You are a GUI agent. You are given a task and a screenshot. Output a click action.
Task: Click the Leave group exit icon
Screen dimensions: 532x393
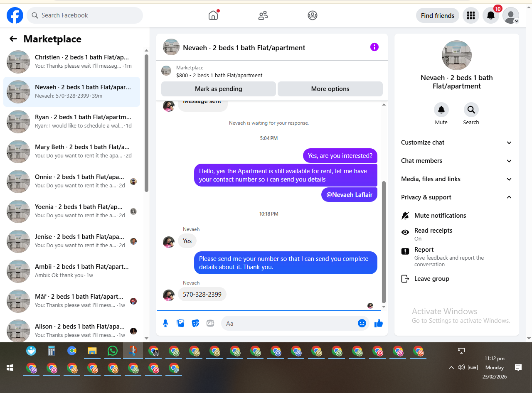coord(405,279)
